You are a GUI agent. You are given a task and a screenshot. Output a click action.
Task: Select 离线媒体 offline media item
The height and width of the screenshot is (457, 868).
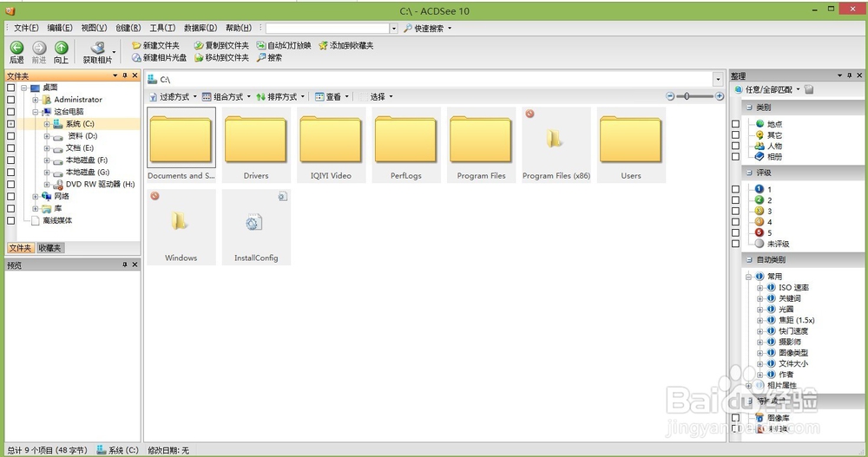(x=57, y=221)
